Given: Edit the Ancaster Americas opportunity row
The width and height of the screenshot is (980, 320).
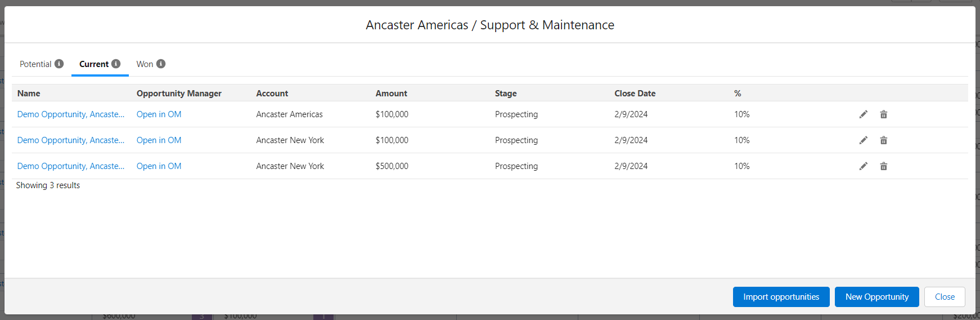Looking at the screenshot, I should point(863,114).
